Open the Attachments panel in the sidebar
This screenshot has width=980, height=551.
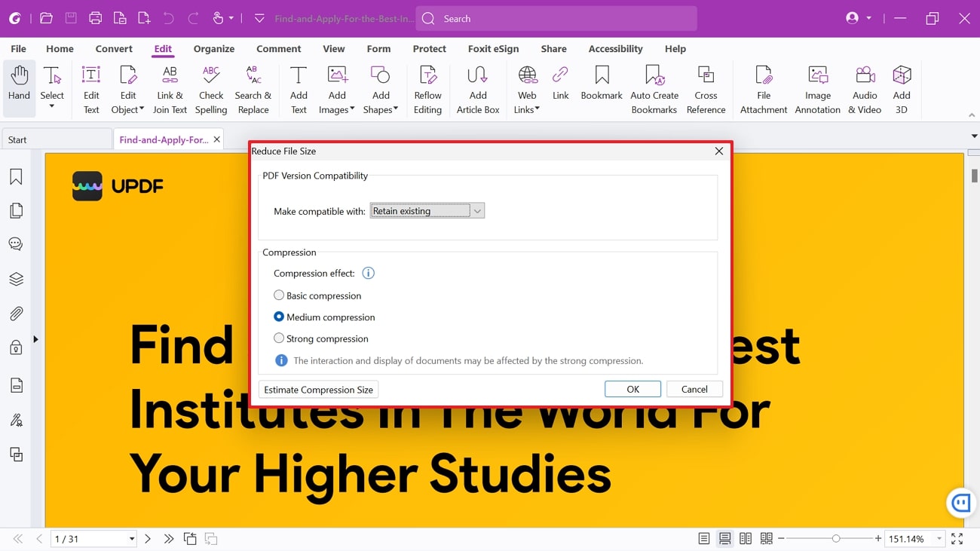[16, 313]
